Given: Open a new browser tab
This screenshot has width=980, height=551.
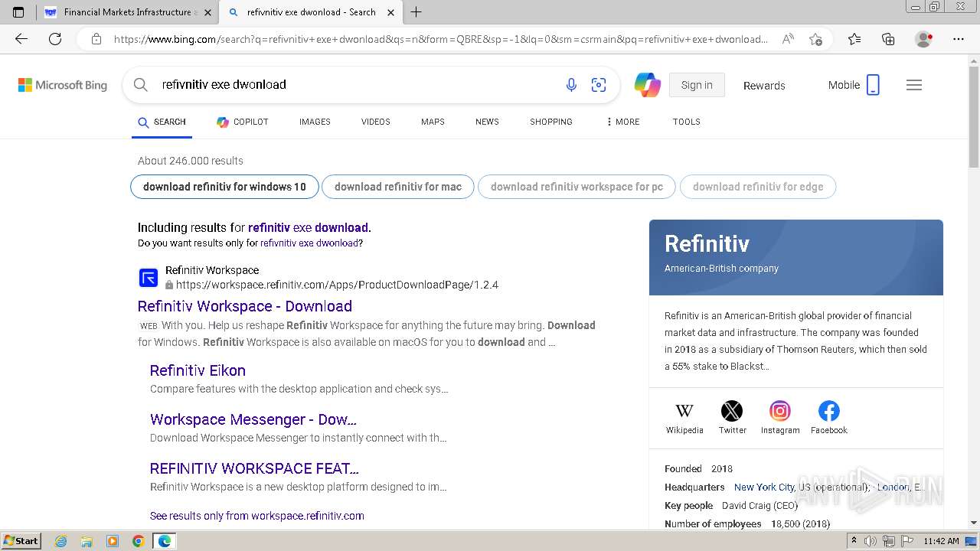Looking at the screenshot, I should tap(416, 12).
